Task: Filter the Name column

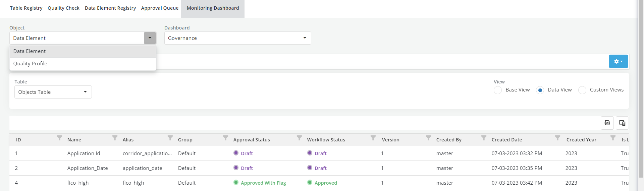Action: click(x=115, y=138)
